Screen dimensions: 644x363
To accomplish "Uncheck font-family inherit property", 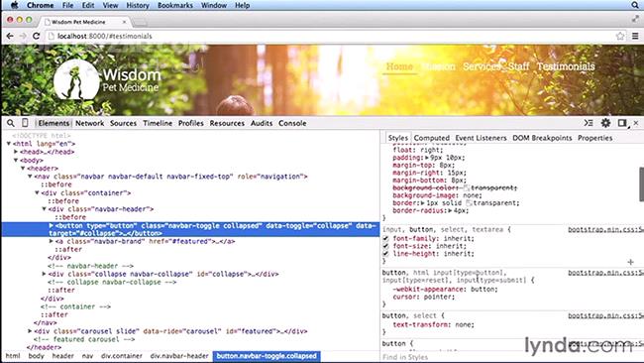I will click(x=385, y=238).
